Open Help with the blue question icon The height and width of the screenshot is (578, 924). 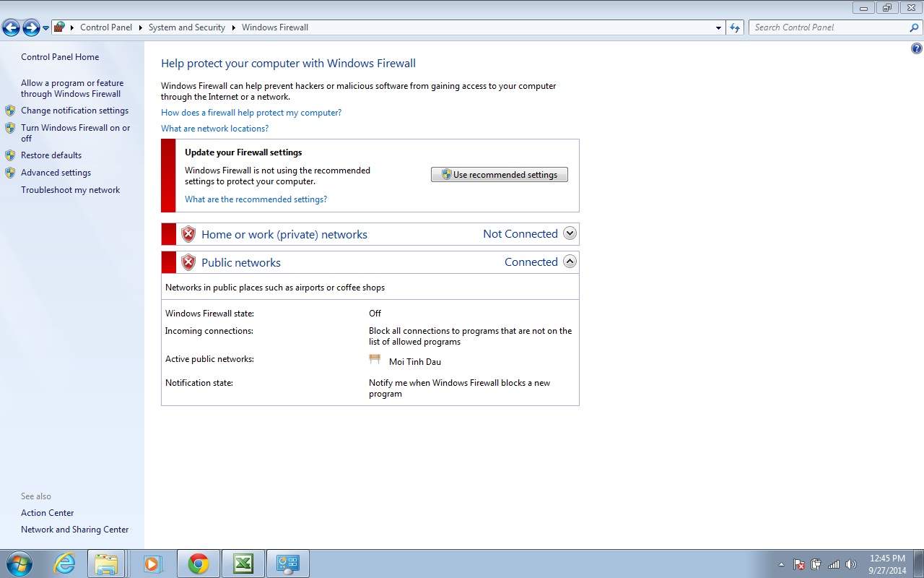click(x=916, y=49)
